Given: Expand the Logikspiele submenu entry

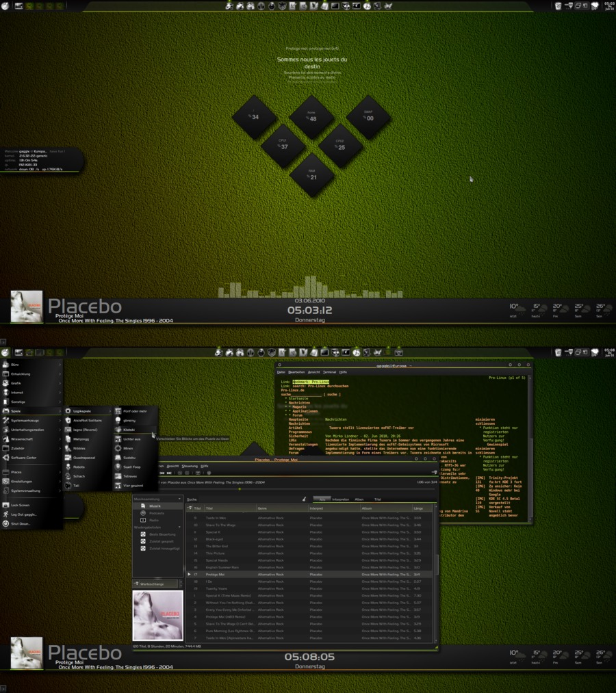Looking at the screenshot, I should click(x=88, y=411).
